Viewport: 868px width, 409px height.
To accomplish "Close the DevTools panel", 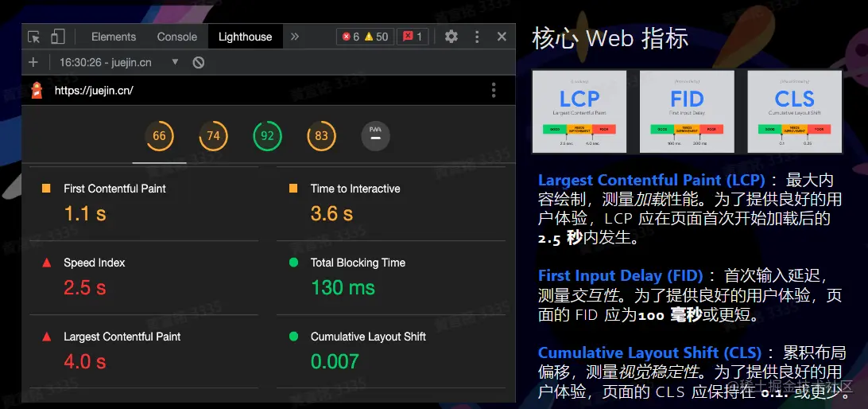I will (502, 37).
